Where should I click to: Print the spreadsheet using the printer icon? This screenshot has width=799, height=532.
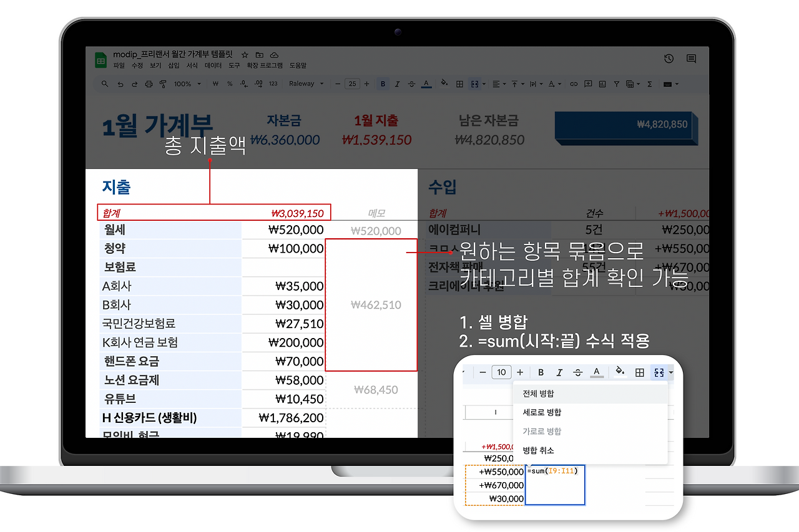tap(149, 84)
